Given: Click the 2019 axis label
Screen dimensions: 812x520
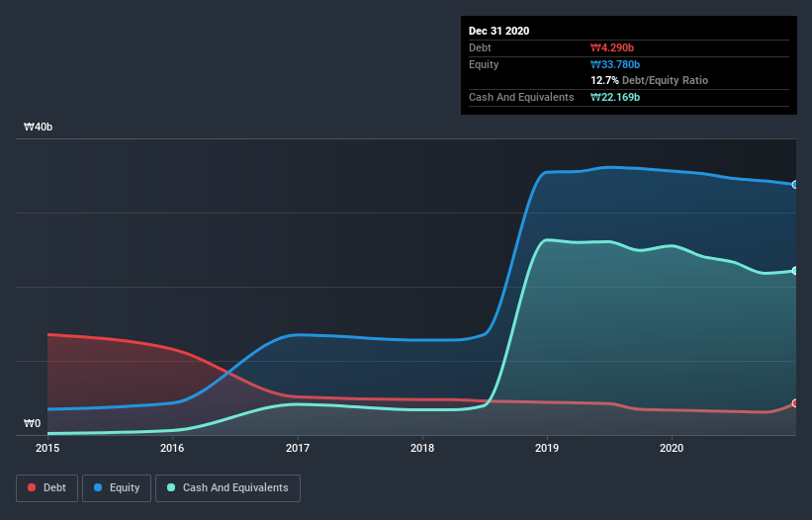Looking at the screenshot, I should [x=547, y=448].
